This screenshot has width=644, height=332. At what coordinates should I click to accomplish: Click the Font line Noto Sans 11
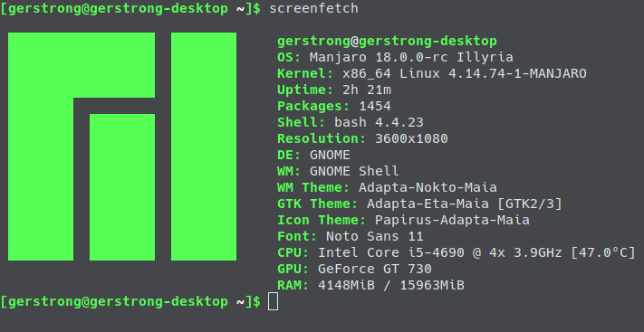(351, 236)
